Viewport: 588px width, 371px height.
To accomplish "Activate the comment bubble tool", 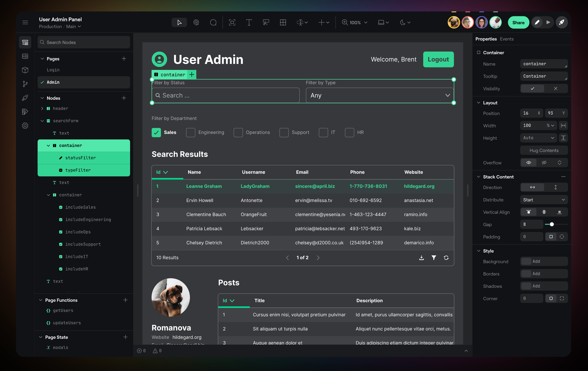I will coord(213,22).
